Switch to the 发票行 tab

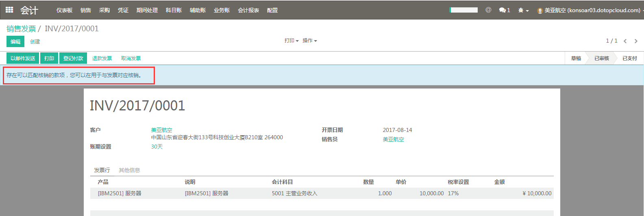point(102,170)
